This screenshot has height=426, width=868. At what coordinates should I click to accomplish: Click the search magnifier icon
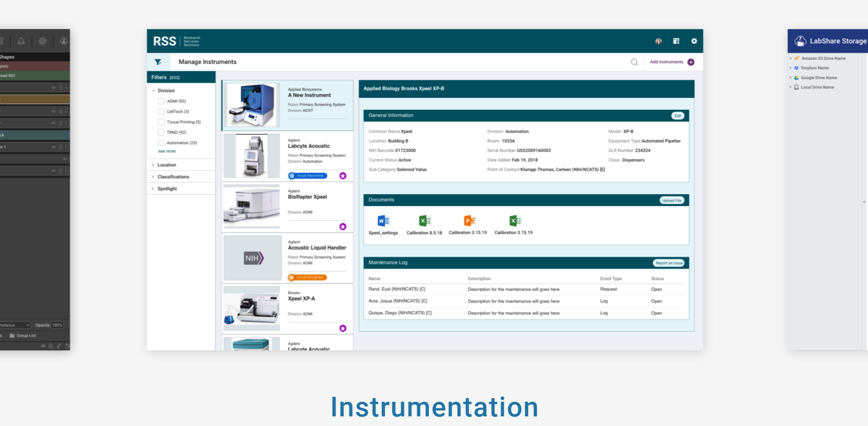(x=634, y=62)
